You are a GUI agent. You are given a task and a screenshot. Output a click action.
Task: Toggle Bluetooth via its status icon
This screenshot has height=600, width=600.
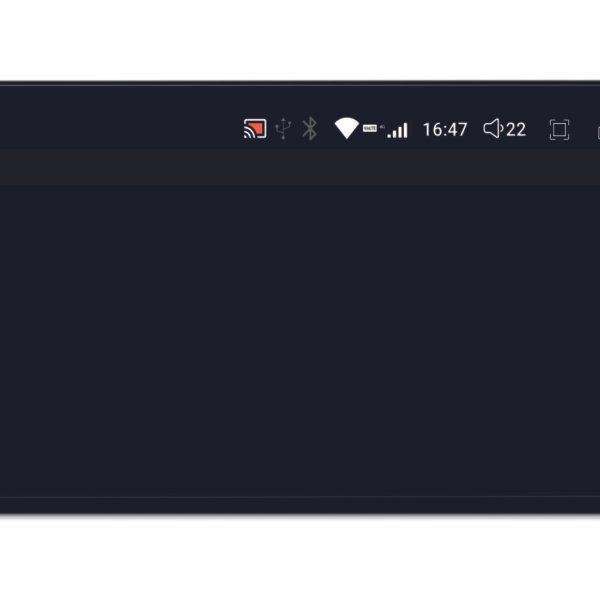click(x=310, y=129)
